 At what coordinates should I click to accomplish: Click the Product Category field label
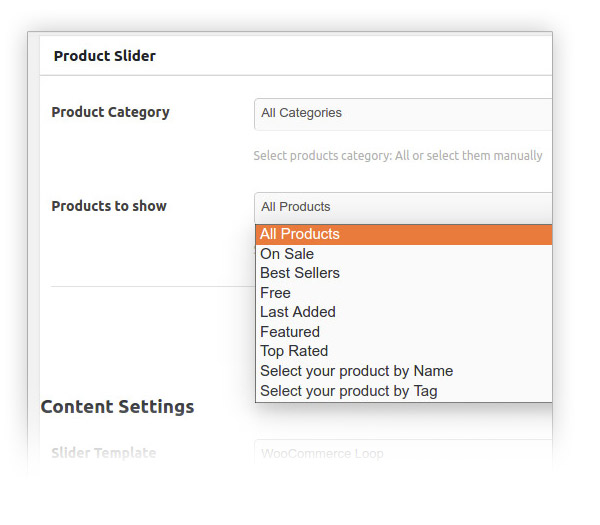(x=110, y=112)
